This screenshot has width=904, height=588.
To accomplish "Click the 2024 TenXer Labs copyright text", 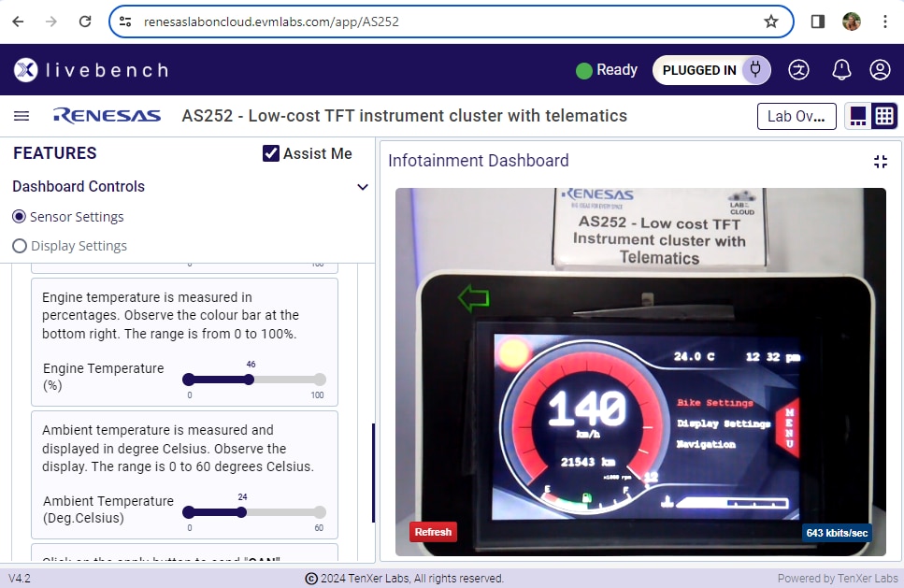I will click(x=404, y=579).
